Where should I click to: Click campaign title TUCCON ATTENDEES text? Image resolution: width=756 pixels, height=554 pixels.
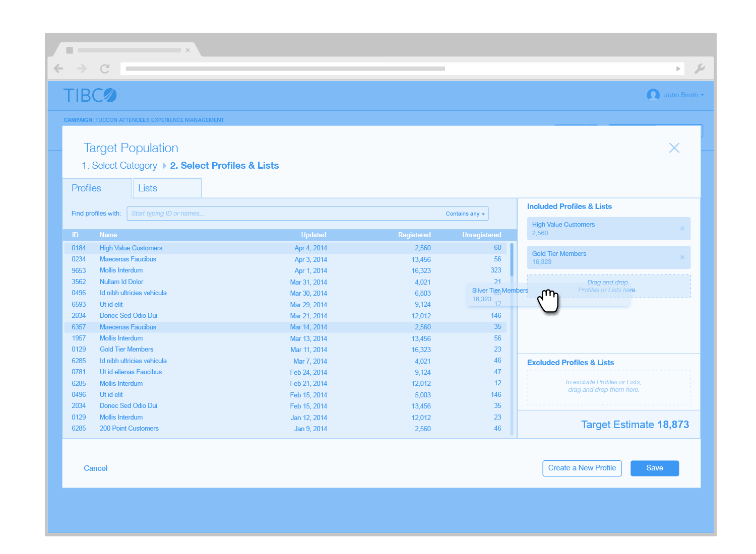click(160, 120)
